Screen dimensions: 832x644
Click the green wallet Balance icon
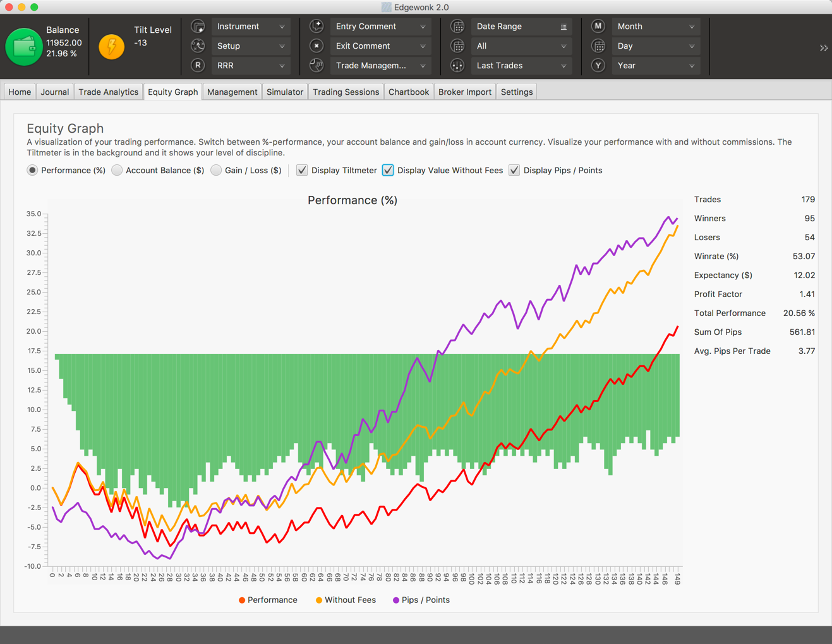(23, 47)
